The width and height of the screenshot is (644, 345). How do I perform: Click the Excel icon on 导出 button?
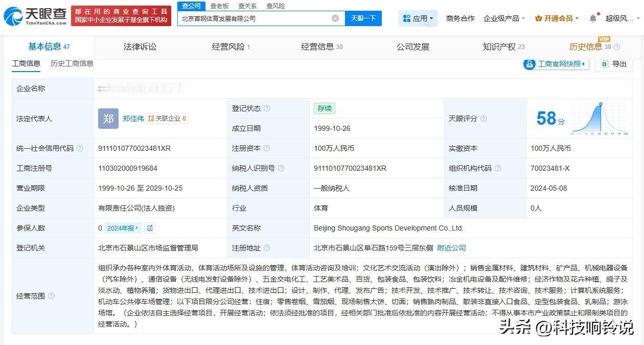[x=605, y=64]
